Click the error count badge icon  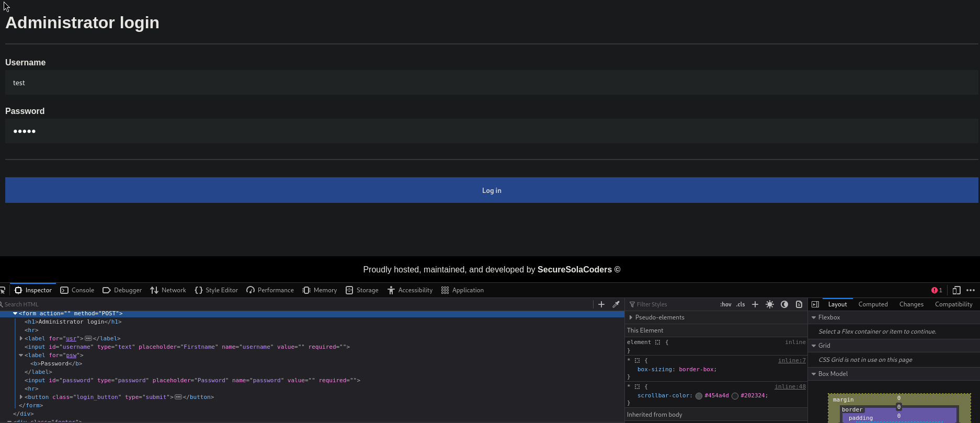pos(934,290)
